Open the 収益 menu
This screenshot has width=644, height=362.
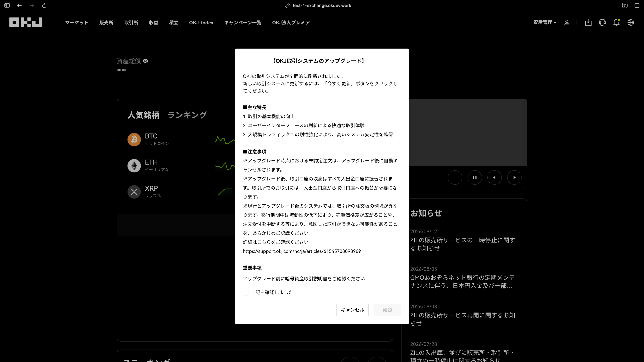tap(153, 22)
